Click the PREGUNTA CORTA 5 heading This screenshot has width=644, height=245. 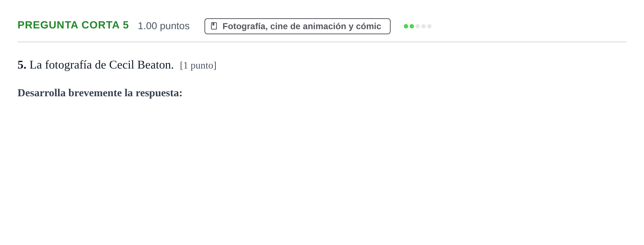(x=73, y=25)
